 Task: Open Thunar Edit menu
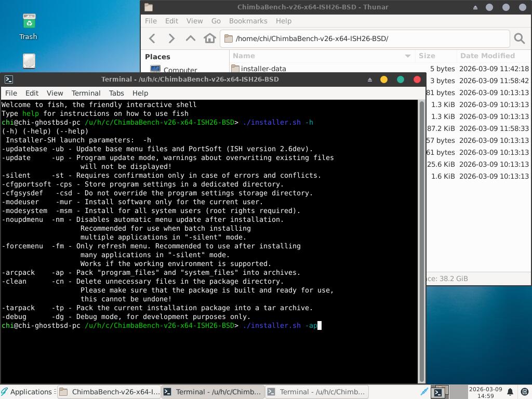pyautogui.click(x=171, y=21)
